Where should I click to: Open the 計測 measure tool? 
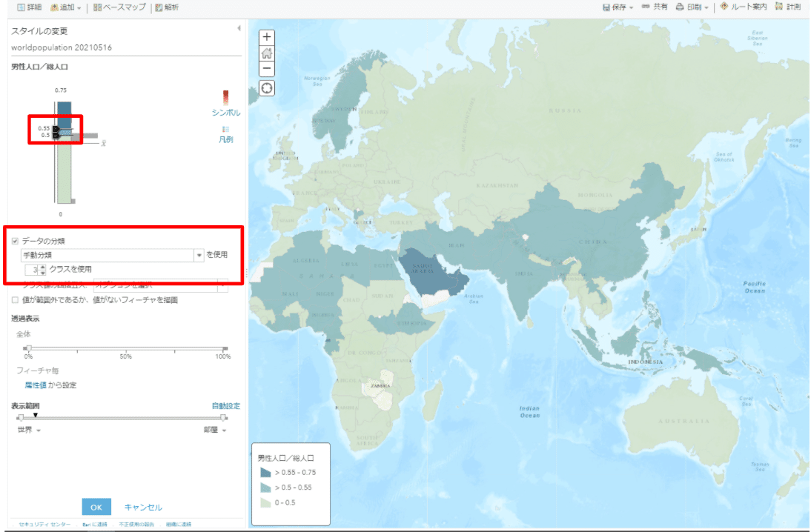[788, 7]
